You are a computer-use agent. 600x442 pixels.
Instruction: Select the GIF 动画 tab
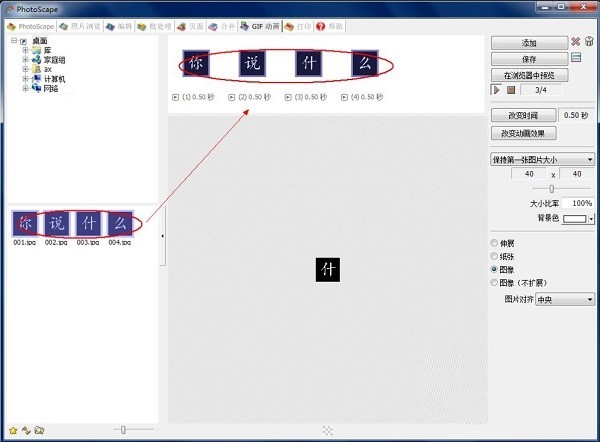click(x=260, y=26)
